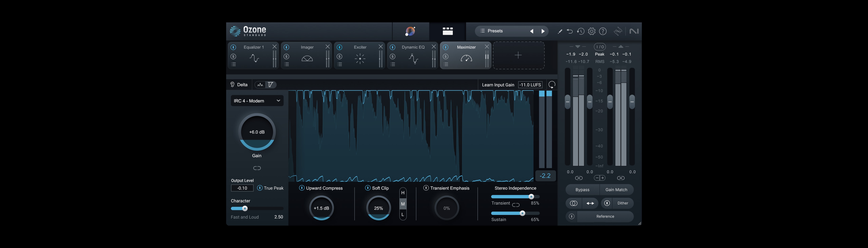
Task: Open the module chain view icon
Action: tap(448, 31)
